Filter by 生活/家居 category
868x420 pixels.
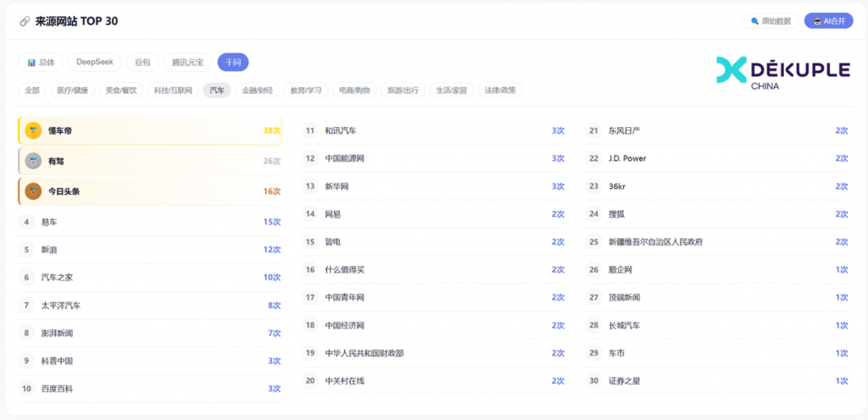452,90
